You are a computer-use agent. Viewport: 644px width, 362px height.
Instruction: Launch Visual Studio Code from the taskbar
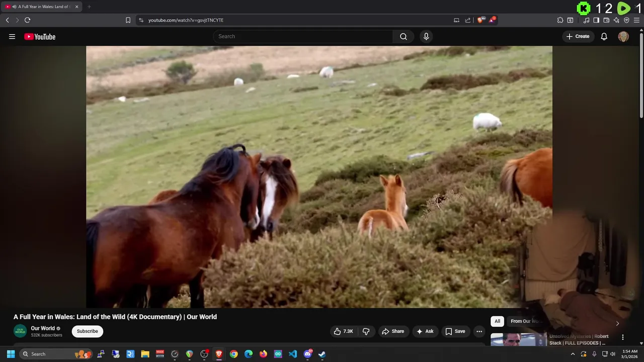point(293,354)
